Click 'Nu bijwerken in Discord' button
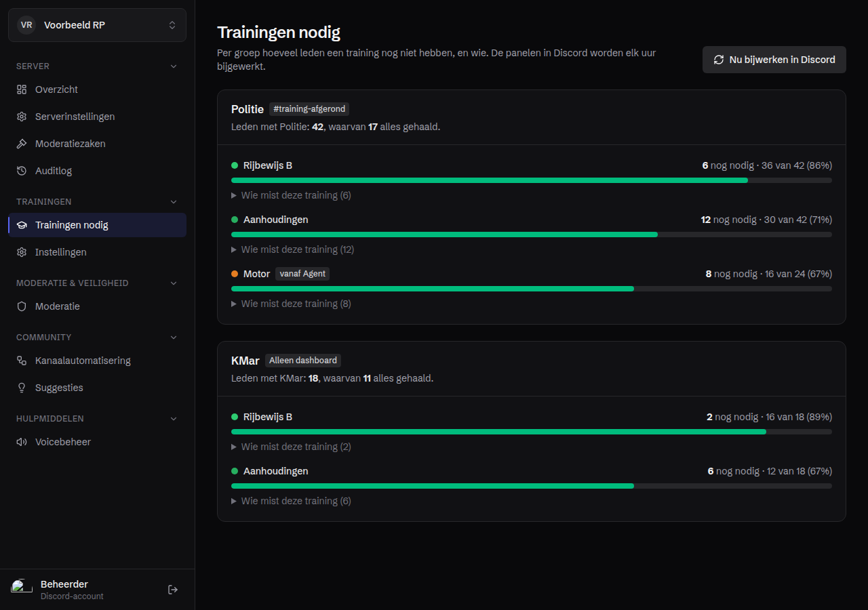This screenshot has height=610, width=868. coord(774,60)
